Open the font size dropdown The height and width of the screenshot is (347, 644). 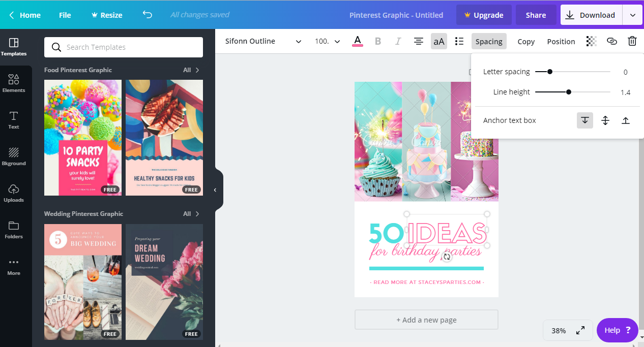(327, 41)
